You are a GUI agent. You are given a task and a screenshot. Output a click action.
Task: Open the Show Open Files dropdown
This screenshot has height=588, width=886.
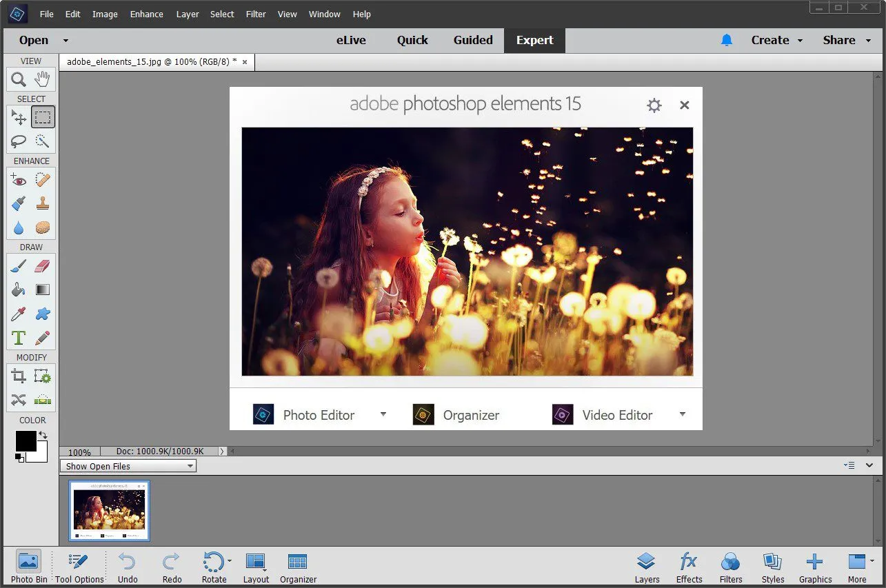point(128,466)
